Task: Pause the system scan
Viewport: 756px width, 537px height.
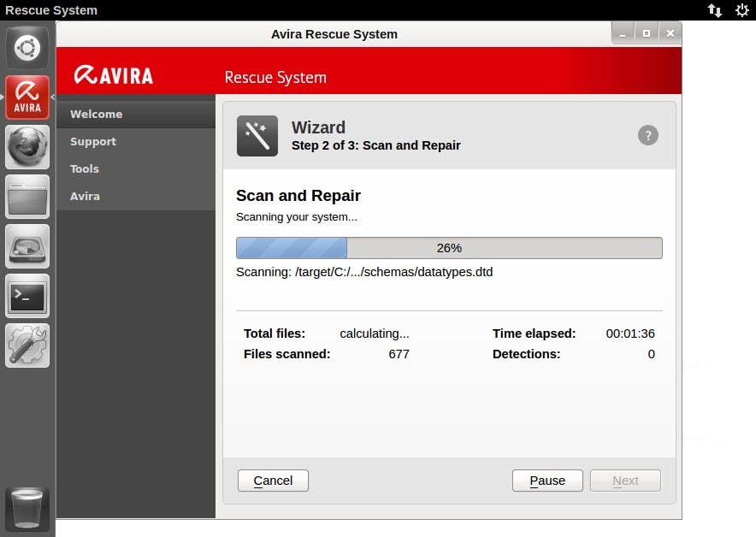Action: click(x=547, y=481)
